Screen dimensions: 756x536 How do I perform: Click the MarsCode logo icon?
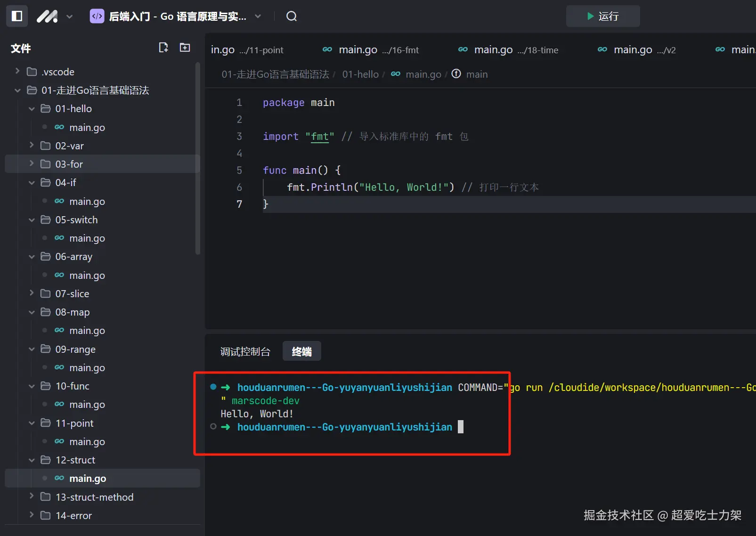click(47, 16)
